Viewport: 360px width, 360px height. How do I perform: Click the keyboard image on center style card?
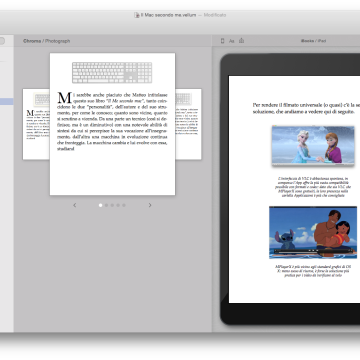point(112,72)
